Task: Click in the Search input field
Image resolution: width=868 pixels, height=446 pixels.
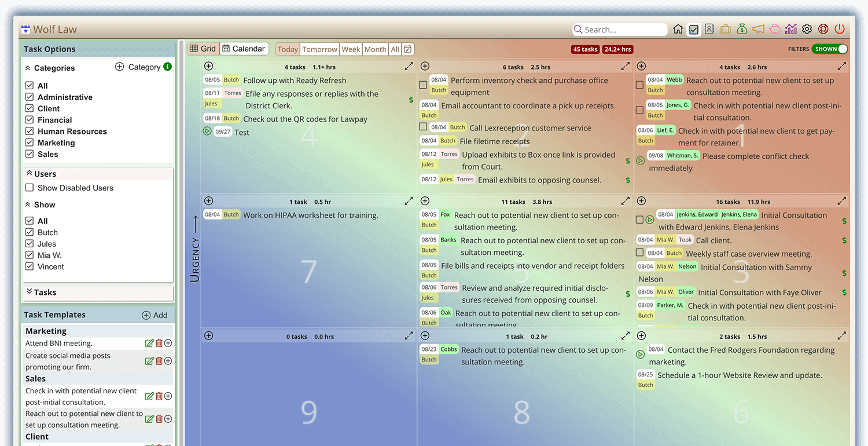Action: coord(624,30)
